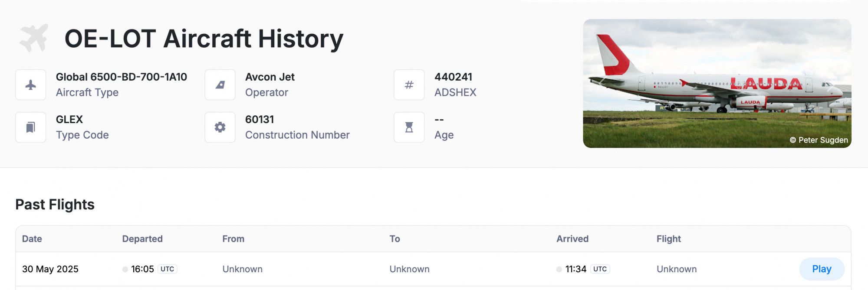Click the Type Code bookmark icon

(31, 127)
